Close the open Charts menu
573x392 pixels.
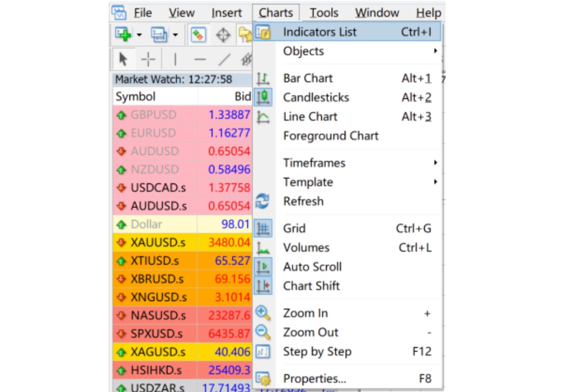pos(276,13)
